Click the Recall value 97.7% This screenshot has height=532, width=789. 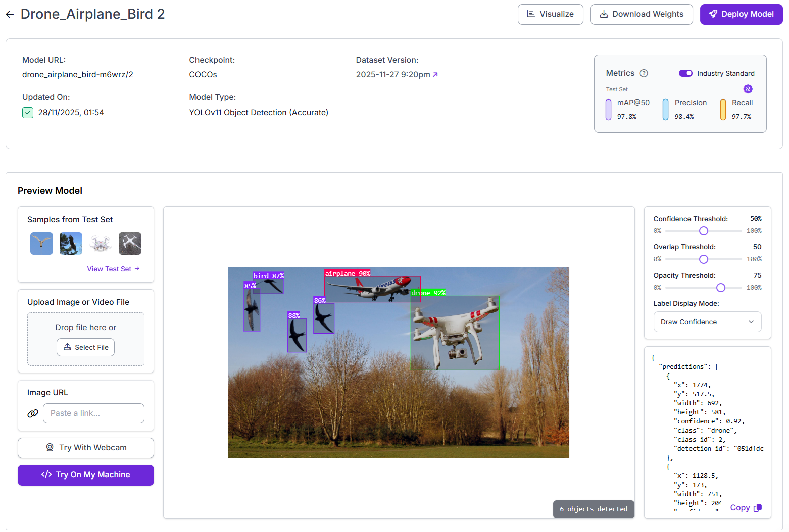tap(742, 116)
